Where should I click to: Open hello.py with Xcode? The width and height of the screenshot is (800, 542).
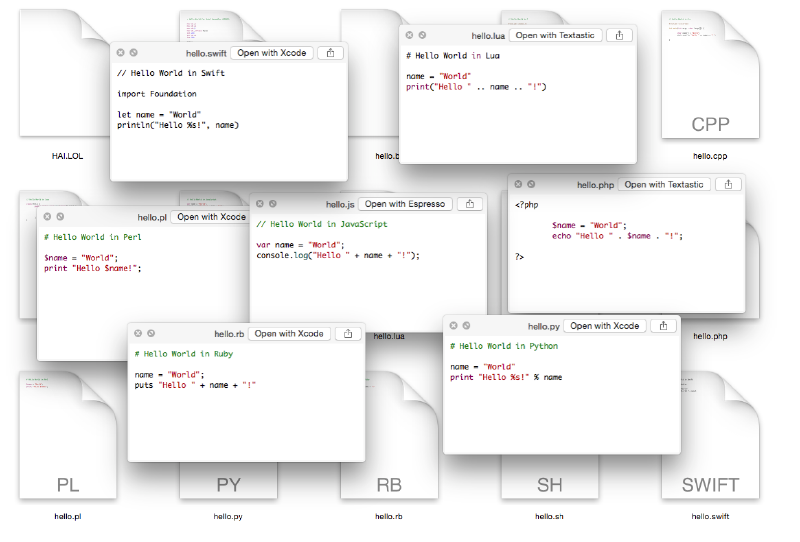[604, 326]
